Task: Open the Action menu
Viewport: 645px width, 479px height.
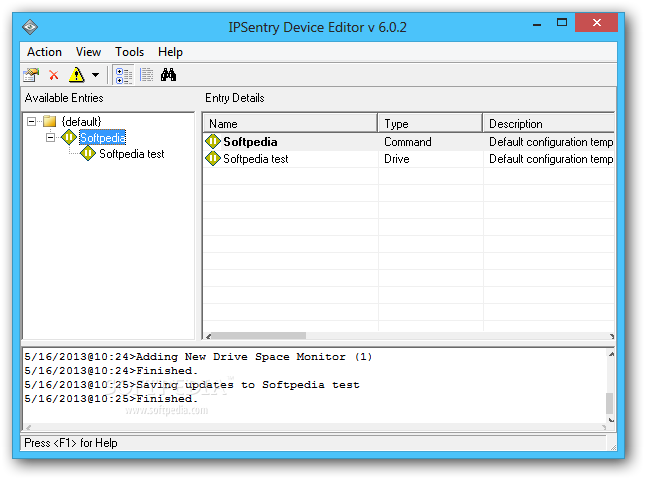Action: tap(44, 52)
